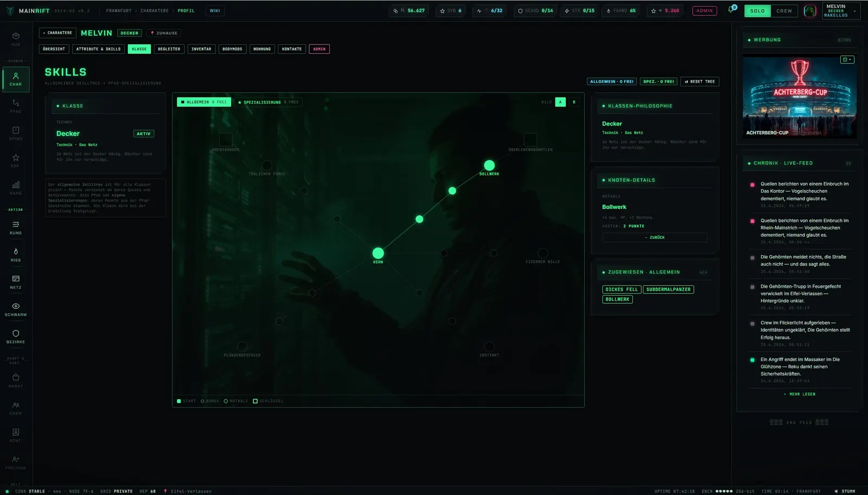Click the SYN 6 star indicator
Viewport: 868px width, 495px height.
click(x=451, y=11)
